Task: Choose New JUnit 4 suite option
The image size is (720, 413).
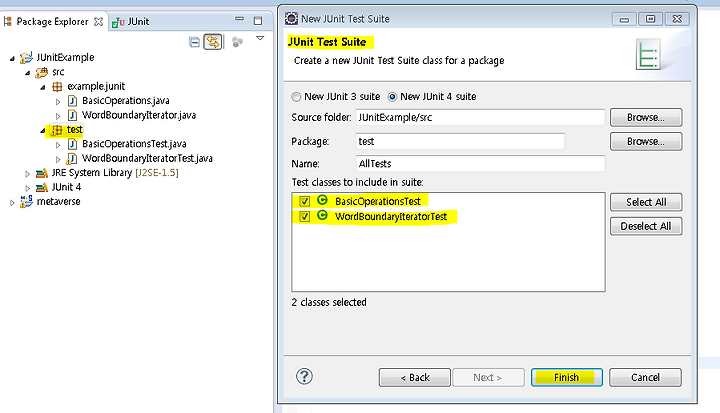Action: [x=432, y=96]
